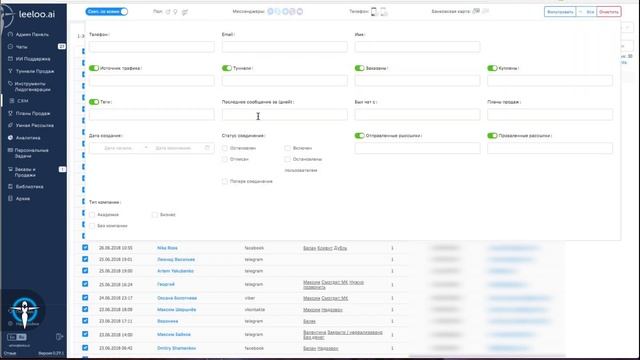Viewport: 640px width, 360px height.
Task: Select the fifth messenger filter icon
Action: click(x=300, y=11)
